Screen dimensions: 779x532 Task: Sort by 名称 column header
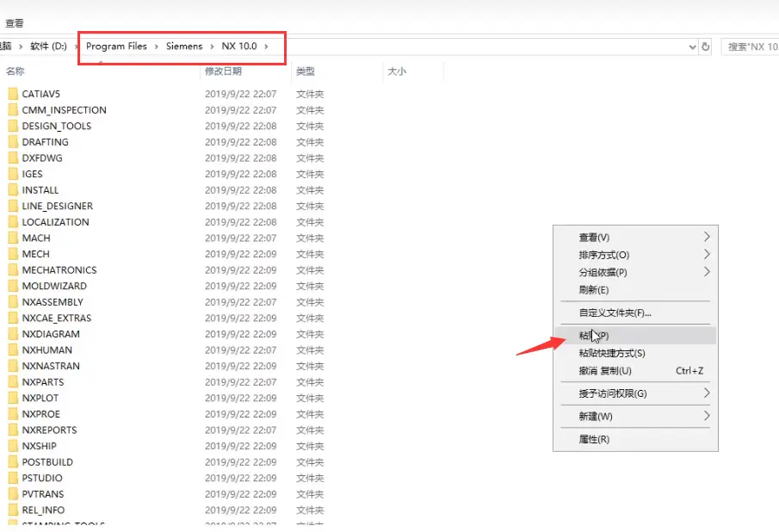point(15,71)
